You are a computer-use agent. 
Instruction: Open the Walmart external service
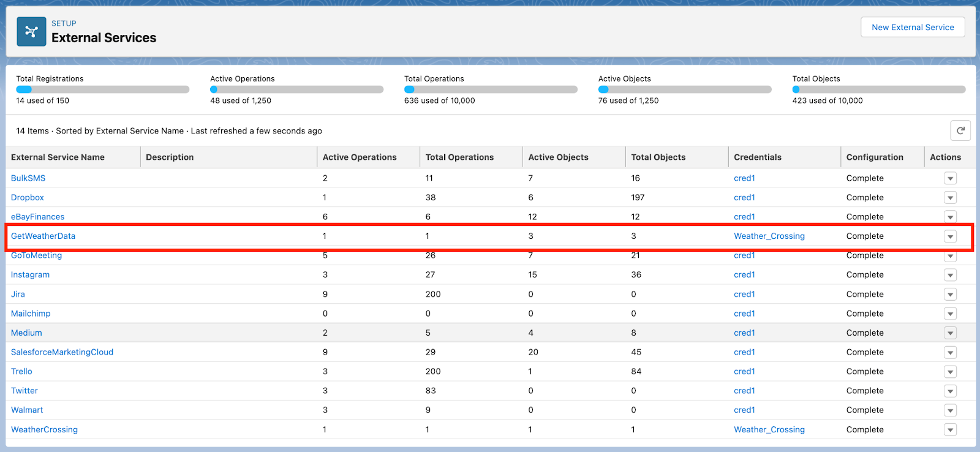(27, 410)
